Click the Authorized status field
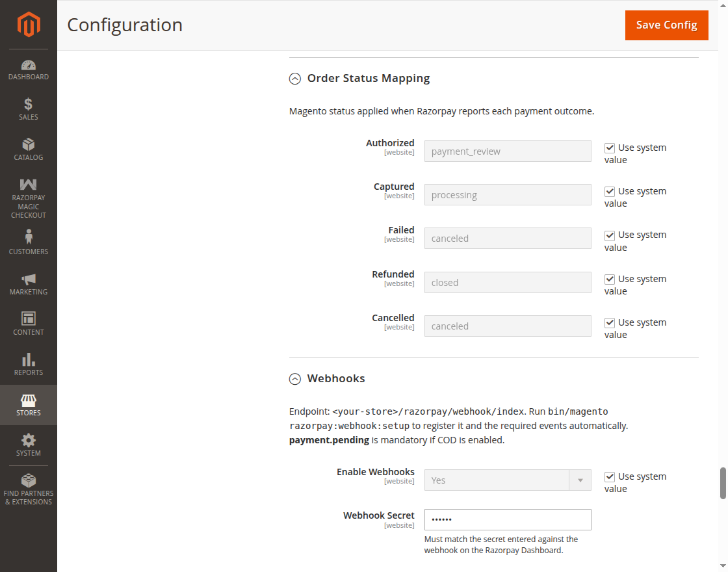This screenshot has width=728, height=572. pyautogui.click(x=508, y=151)
